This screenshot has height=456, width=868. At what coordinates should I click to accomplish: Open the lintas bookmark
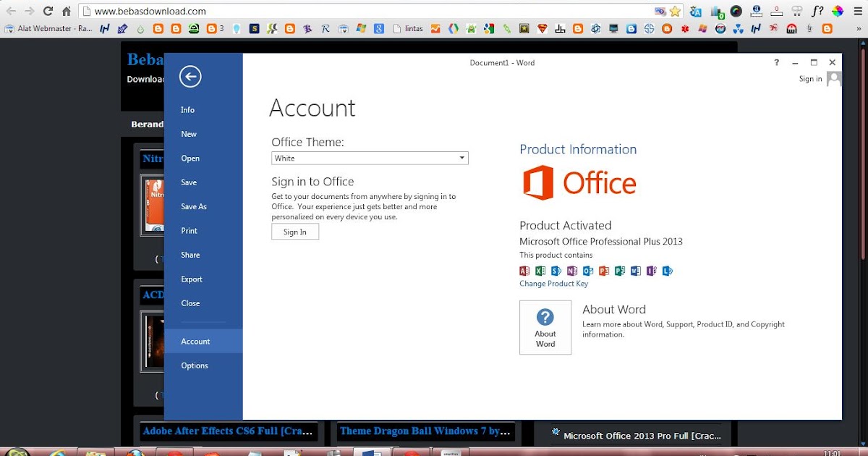pyautogui.click(x=407, y=29)
